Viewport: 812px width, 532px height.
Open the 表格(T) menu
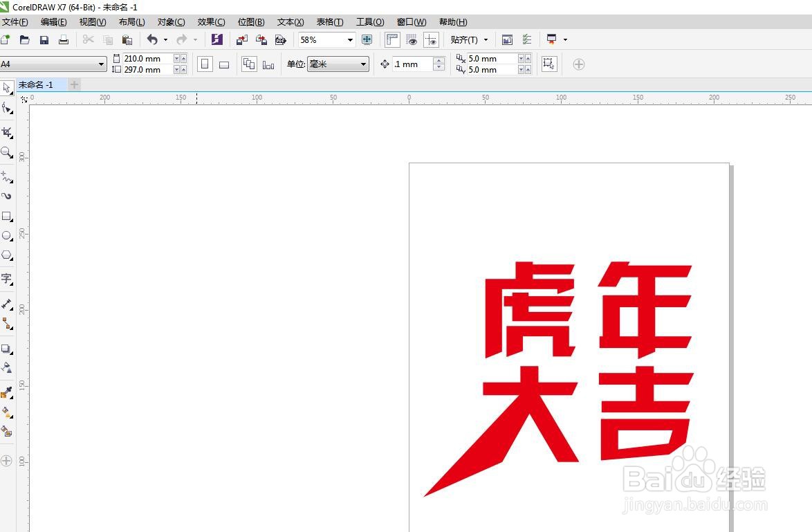(x=330, y=21)
